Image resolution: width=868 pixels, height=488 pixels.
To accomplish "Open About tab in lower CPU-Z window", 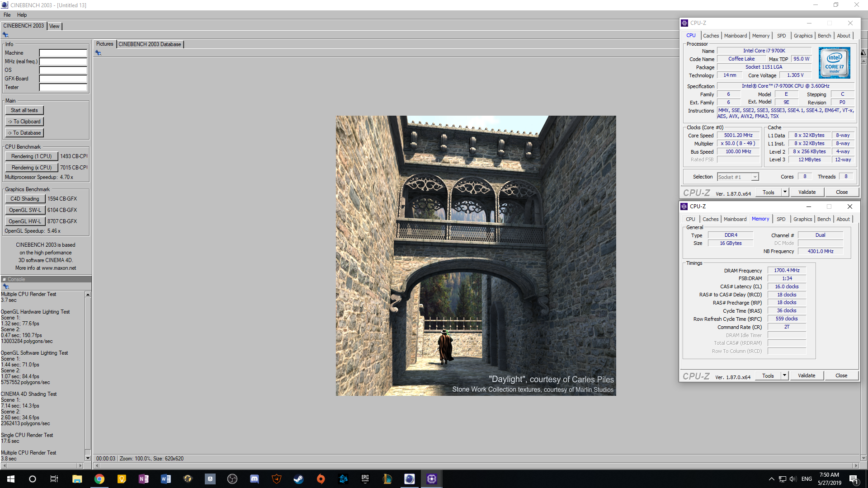I will [843, 219].
